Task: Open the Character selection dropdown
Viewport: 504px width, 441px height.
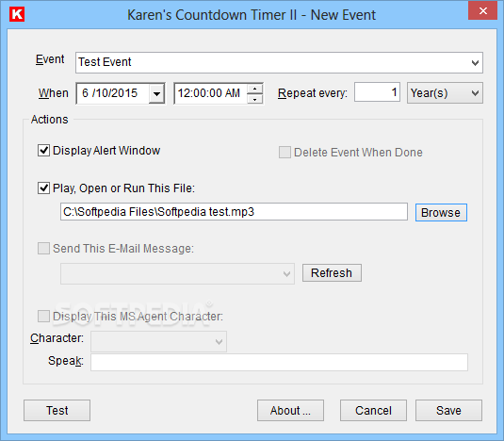Action: (158, 341)
